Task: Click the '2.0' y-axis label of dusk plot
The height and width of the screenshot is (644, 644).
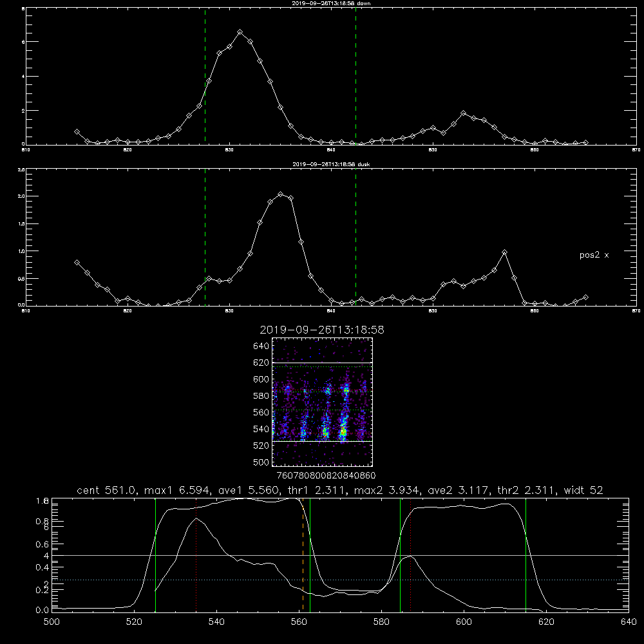Action: tap(21, 196)
